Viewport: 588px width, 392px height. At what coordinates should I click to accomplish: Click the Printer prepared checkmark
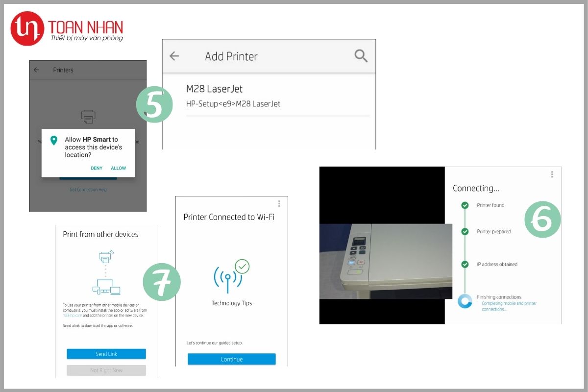(x=465, y=231)
